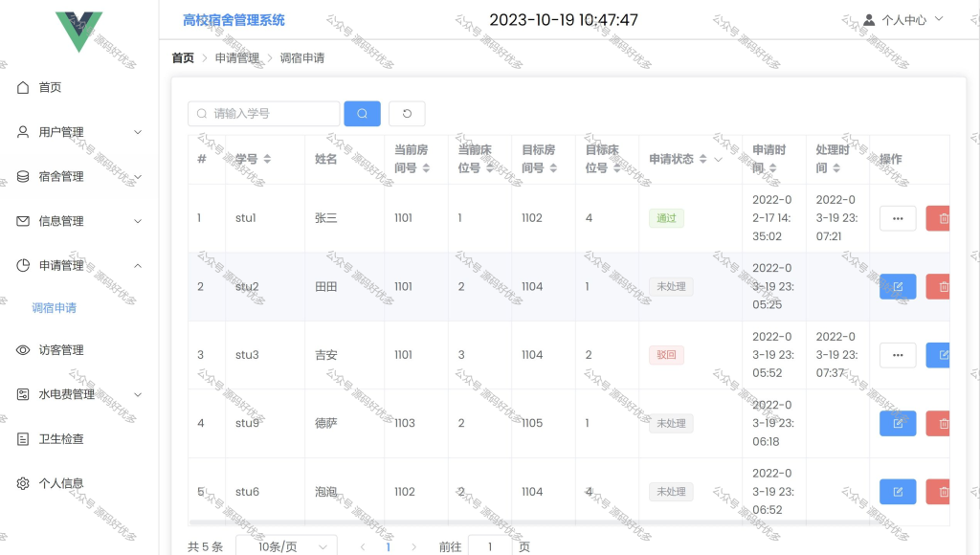Expand the 用户管理 sidebar menu
980x555 pixels.
(79, 132)
